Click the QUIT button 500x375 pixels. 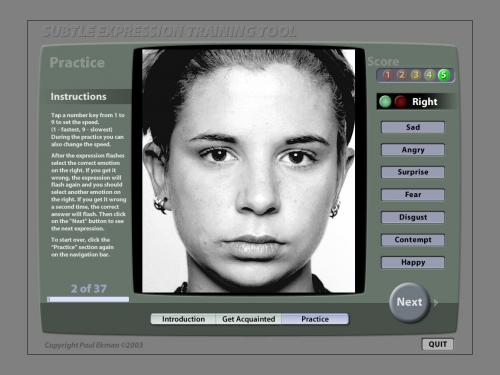pyautogui.click(x=438, y=344)
